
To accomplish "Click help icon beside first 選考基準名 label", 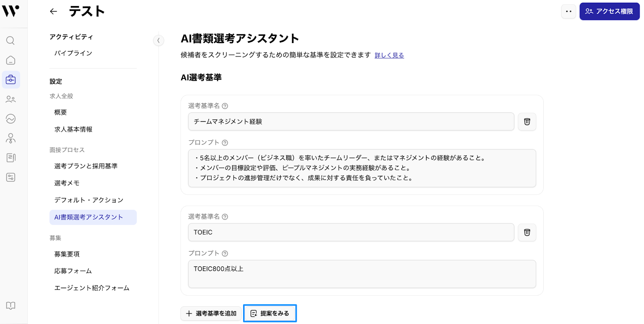I will click(225, 106).
